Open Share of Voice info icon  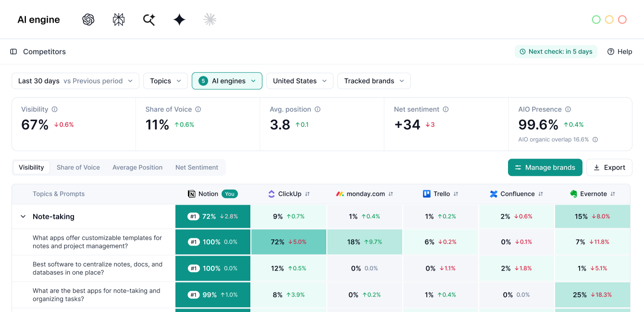pos(198,109)
